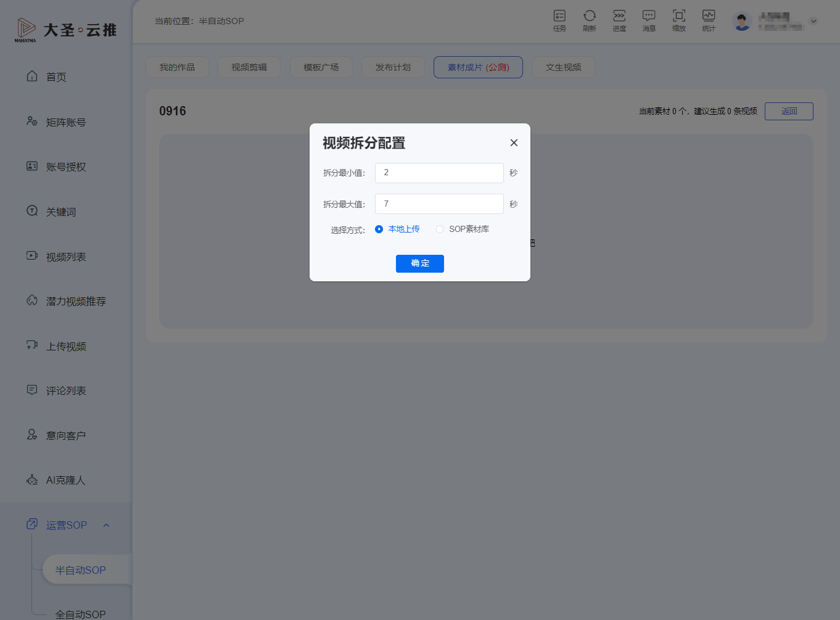The image size is (840, 620).
Task: Select the 本地上传 radio option
Action: point(398,229)
